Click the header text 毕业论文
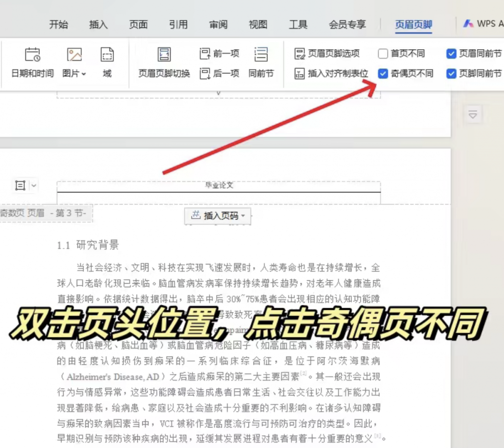Viewport: 504px width, 448px height. pos(219,185)
